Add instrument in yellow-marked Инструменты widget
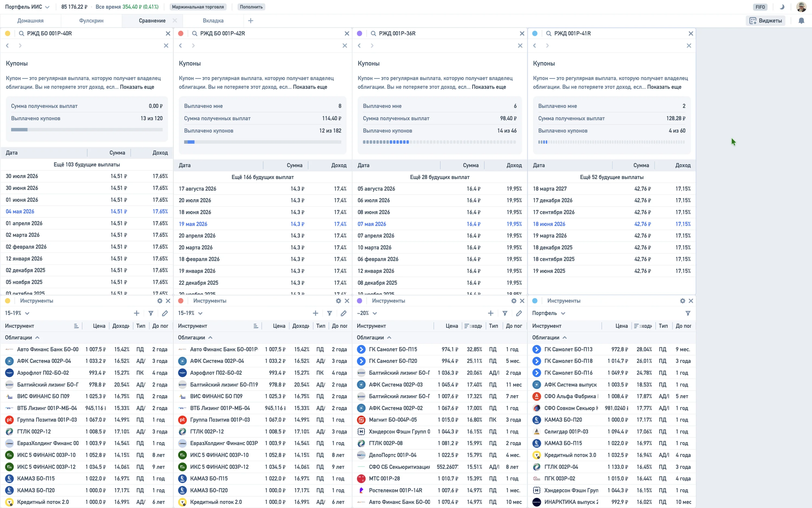The image size is (812, 508). point(137,313)
